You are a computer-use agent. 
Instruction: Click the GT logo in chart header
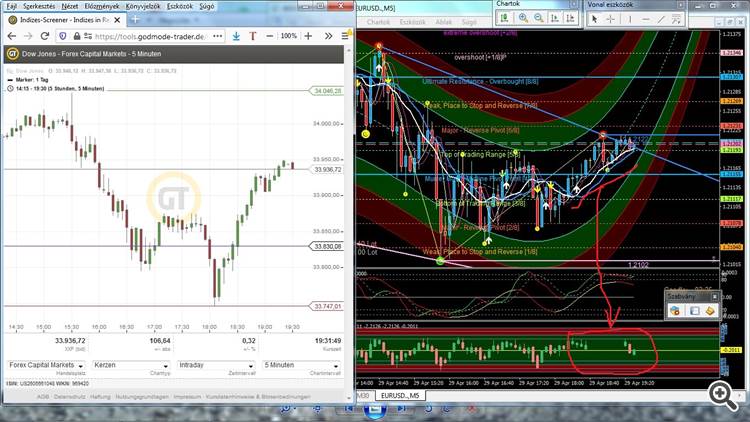[x=12, y=54]
